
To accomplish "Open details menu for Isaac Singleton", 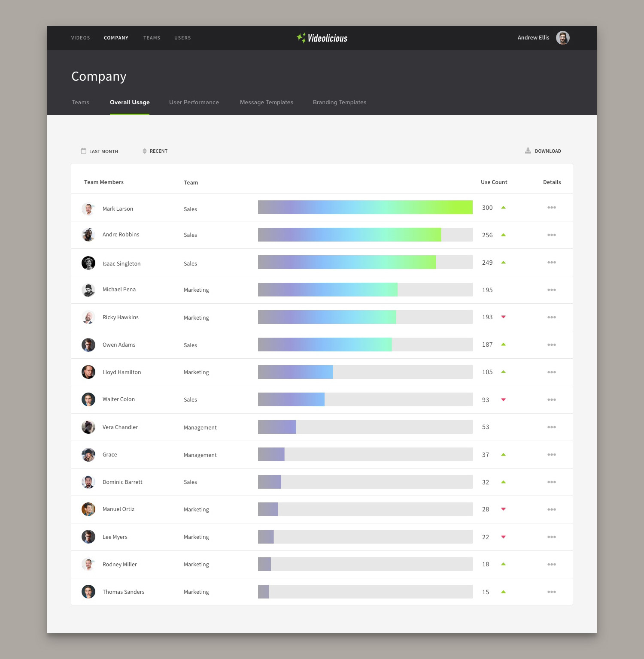I will pos(552,263).
